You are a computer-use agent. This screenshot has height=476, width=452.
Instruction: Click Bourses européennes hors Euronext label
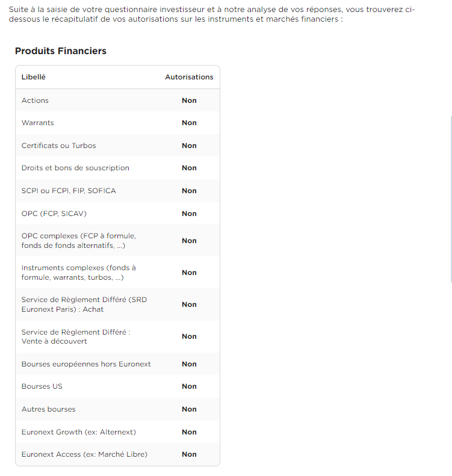pyautogui.click(x=86, y=364)
